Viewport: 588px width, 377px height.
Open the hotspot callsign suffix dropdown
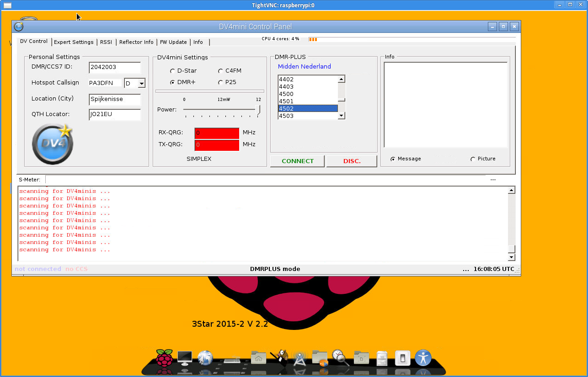141,83
